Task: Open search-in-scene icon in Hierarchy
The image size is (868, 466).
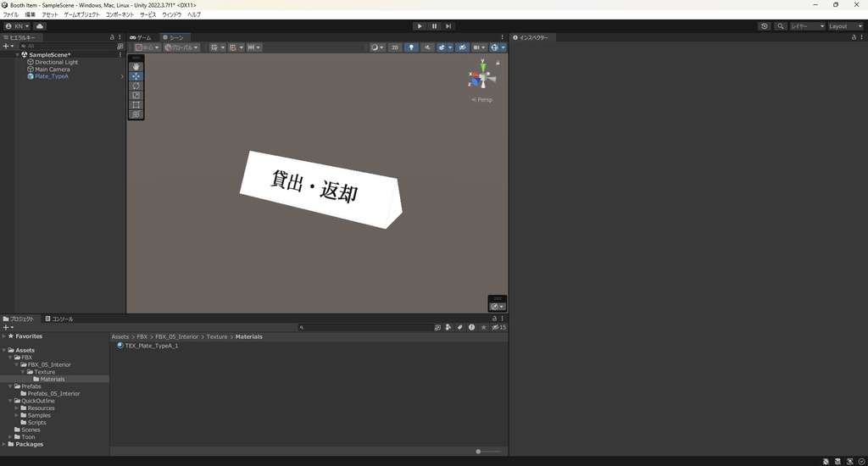Action: 120,47
